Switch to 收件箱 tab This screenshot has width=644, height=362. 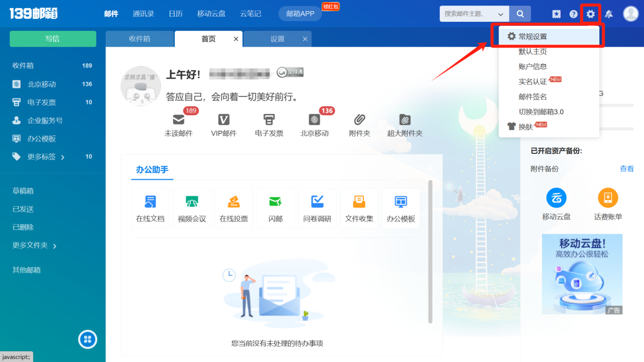coord(139,39)
